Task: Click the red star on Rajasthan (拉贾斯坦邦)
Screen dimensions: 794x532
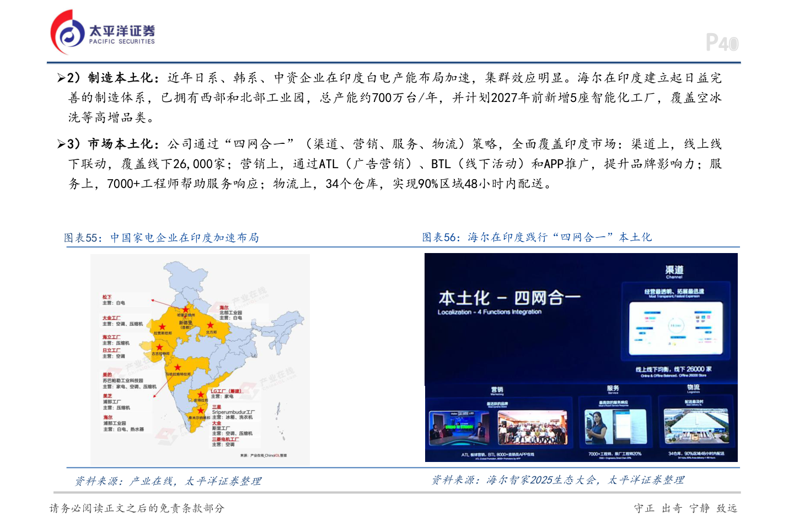Action: pos(162,326)
